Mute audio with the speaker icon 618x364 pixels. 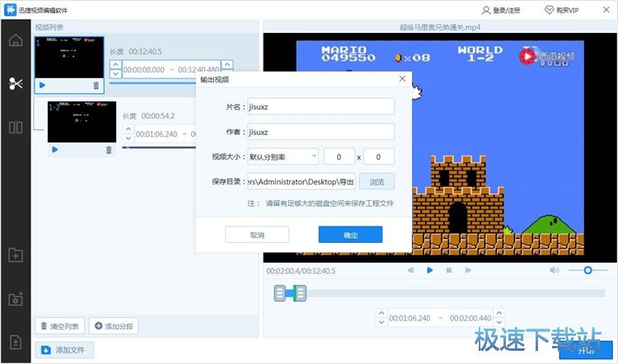[x=555, y=270]
